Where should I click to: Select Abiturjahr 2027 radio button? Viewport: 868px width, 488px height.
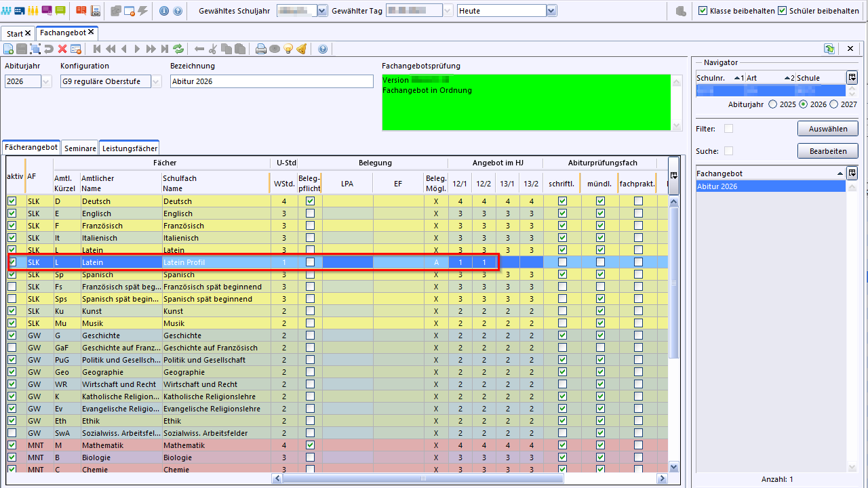pos(833,104)
